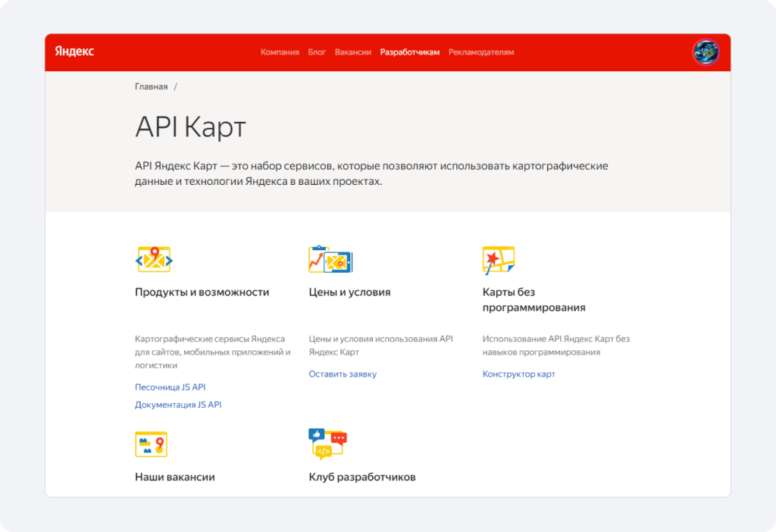Viewport: 776px width, 532px height.
Task: Click the Яндекс logo in the header
Action: click(x=74, y=52)
